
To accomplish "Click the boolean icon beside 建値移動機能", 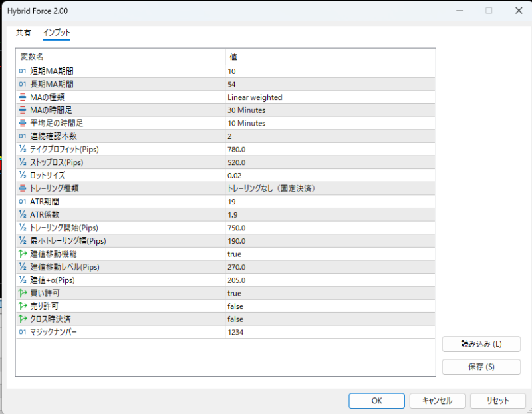I will coord(23,254).
